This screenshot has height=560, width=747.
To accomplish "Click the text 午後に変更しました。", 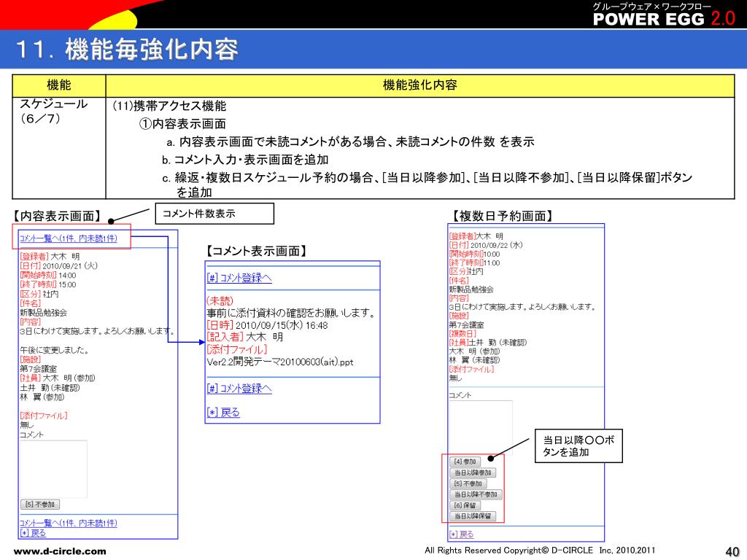I will coord(54,350).
